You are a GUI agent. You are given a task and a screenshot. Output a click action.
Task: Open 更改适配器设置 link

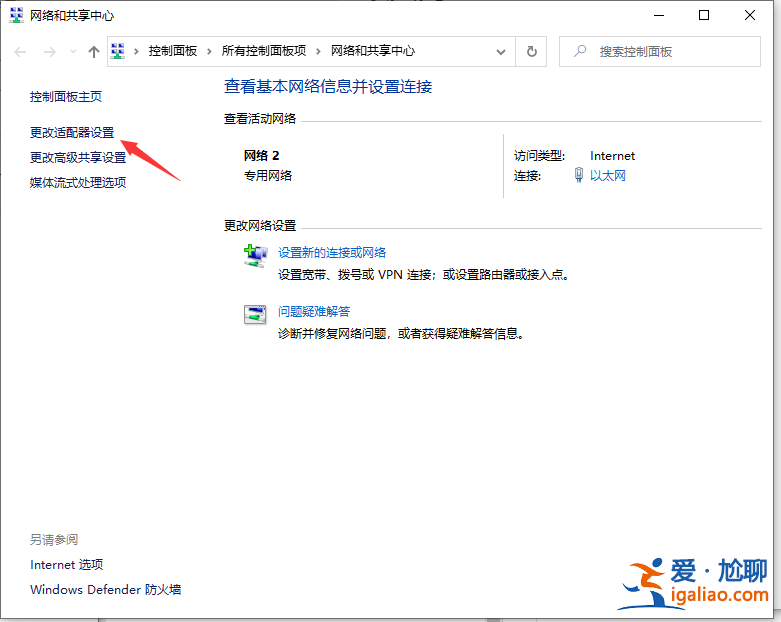click(72, 132)
